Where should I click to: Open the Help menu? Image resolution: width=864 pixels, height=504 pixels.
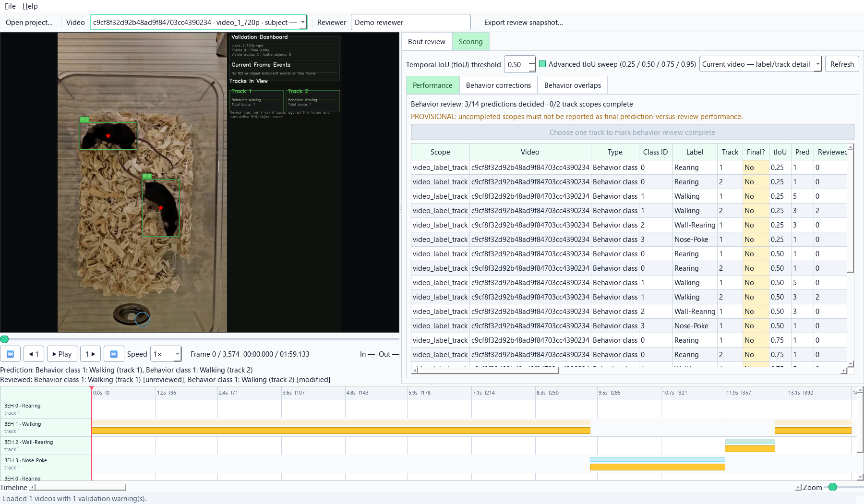[x=30, y=6]
